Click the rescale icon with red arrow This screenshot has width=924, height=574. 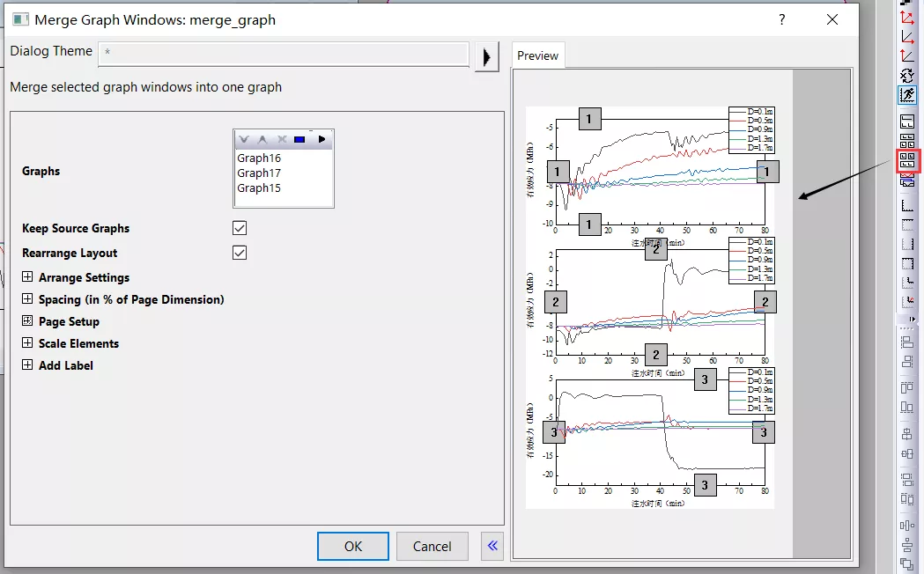[907, 56]
